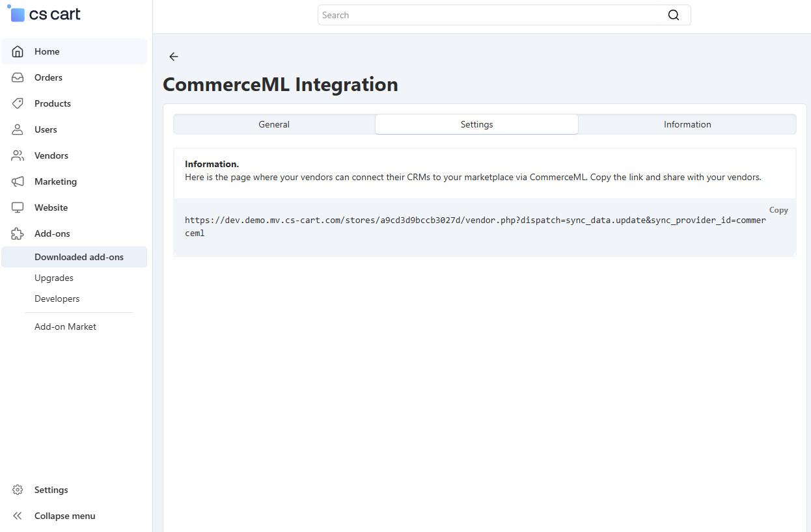
Task: Click the Users person icon
Action: point(18,129)
